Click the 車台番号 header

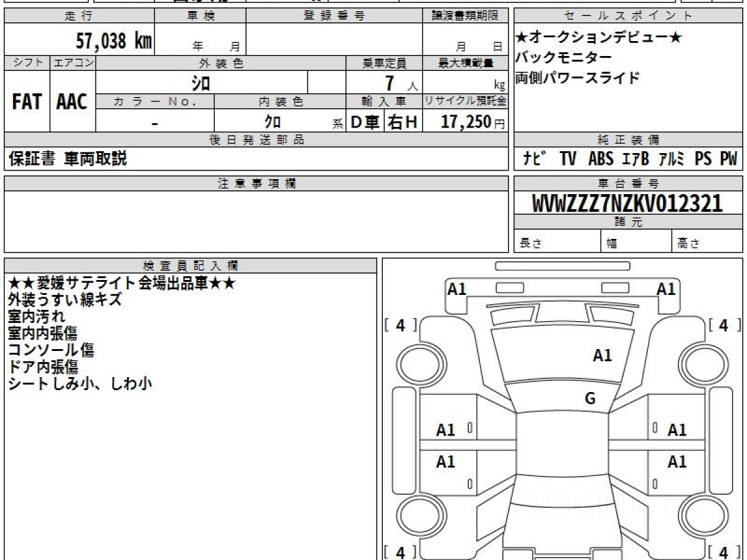pyautogui.click(x=628, y=183)
